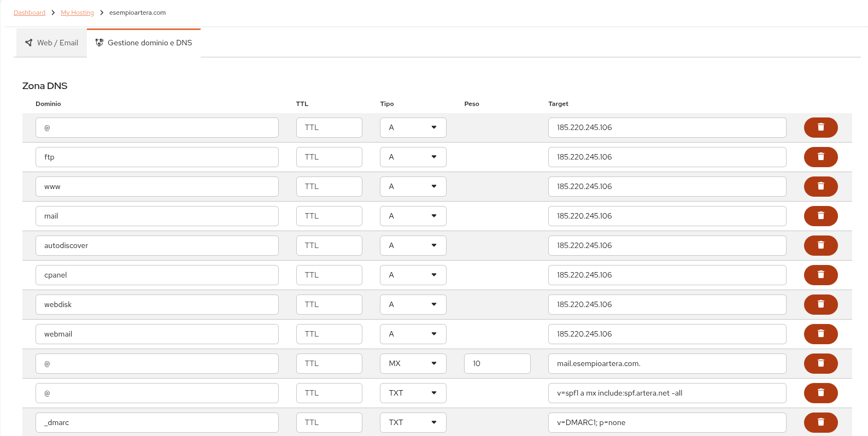Edit the MX priority field showing 10
The height and width of the screenshot is (436, 868).
click(497, 363)
